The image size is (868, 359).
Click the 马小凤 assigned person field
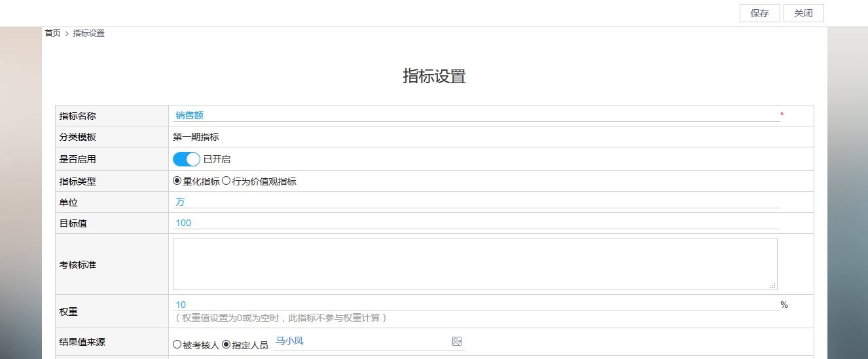[369, 341]
